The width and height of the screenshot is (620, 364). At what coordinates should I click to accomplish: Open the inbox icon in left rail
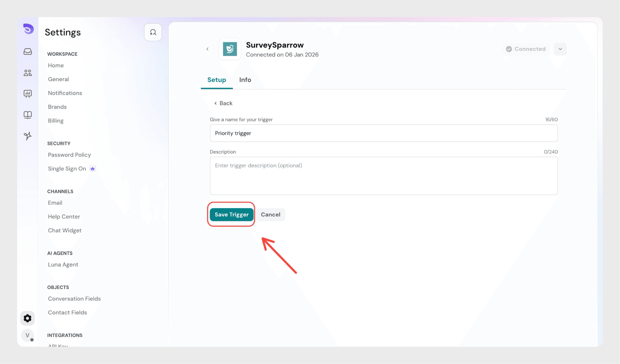point(28,51)
